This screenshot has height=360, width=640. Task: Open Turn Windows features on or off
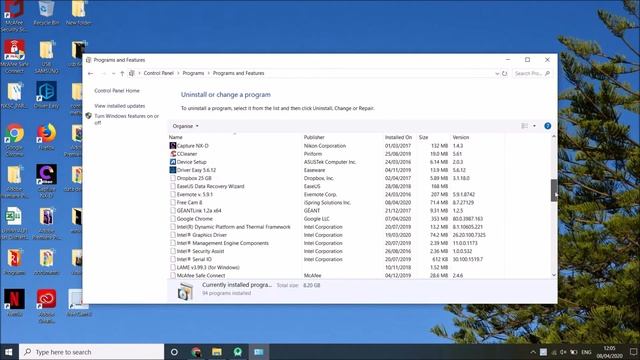click(x=127, y=119)
